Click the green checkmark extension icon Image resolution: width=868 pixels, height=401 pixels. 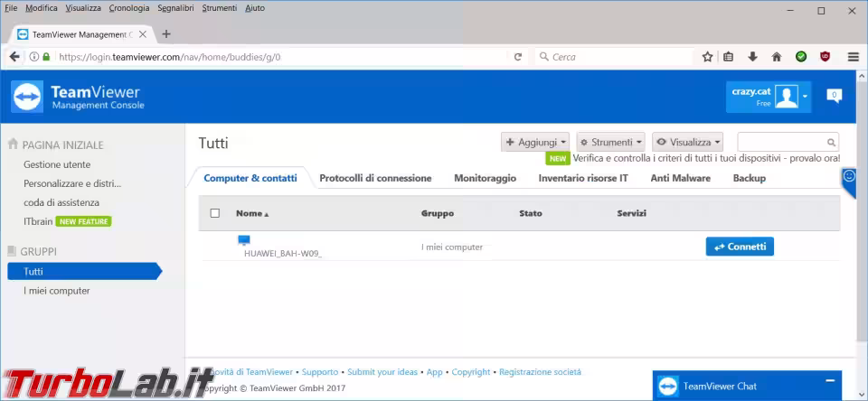pyautogui.click(x=801, y=56)
